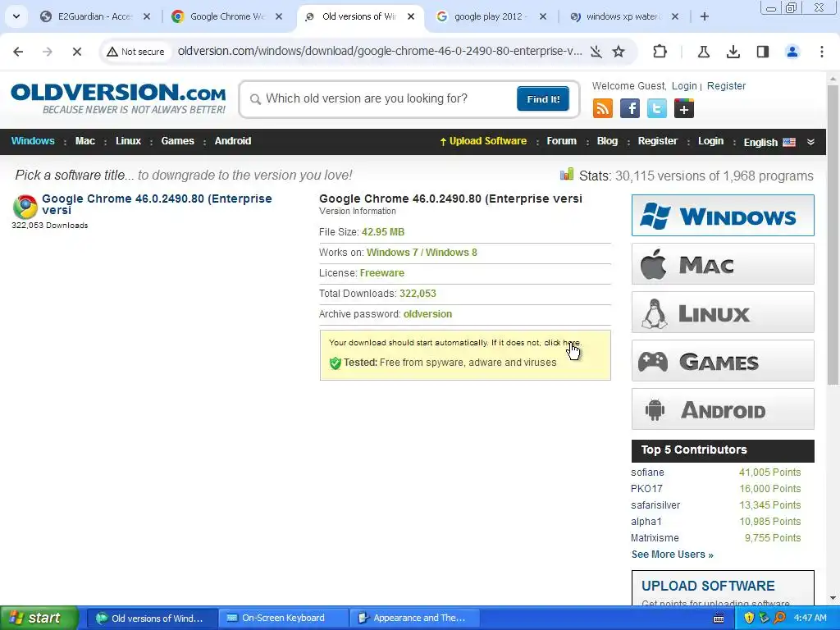Close the E2Guardian tab
Screen dimensions: 840x630
click(x=147, y=16)
